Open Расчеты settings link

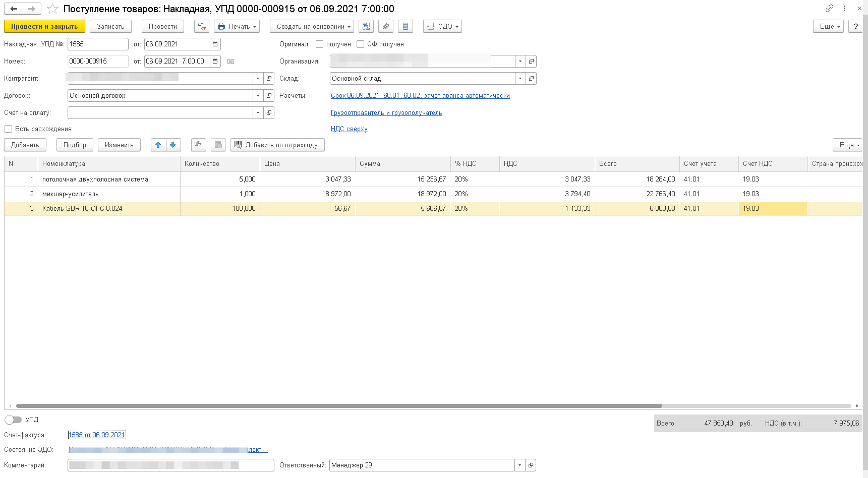420,96
